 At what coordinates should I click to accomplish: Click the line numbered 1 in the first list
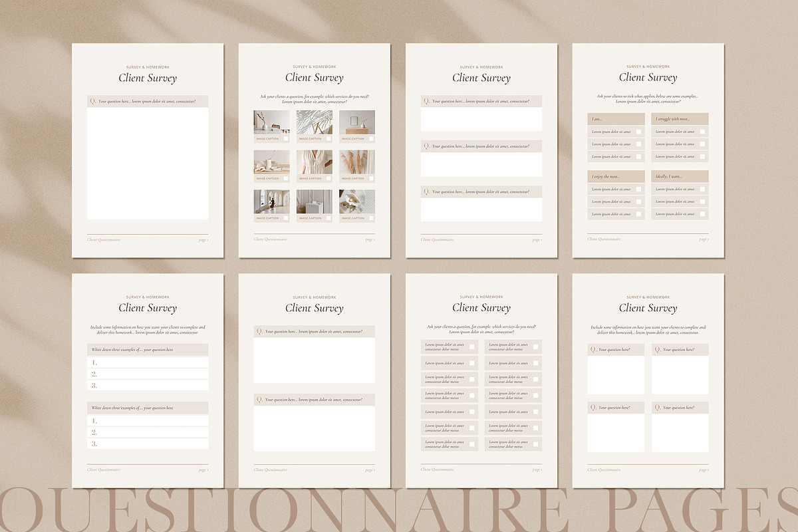pyautogui.click(x=148, y=362)
